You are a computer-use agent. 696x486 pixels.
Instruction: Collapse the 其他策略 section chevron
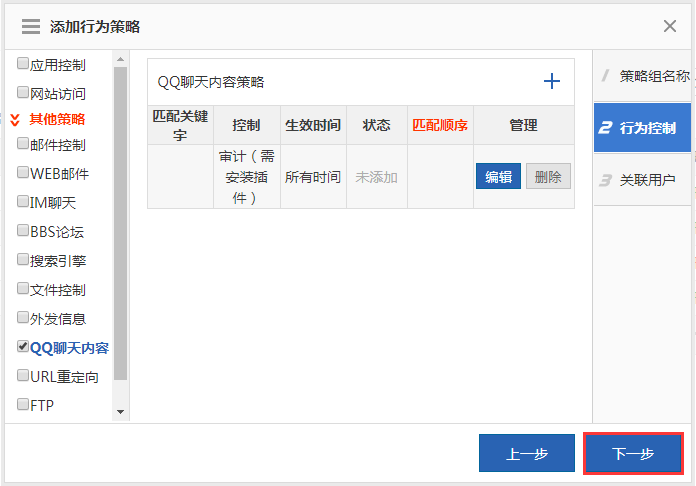coord(15,119)
